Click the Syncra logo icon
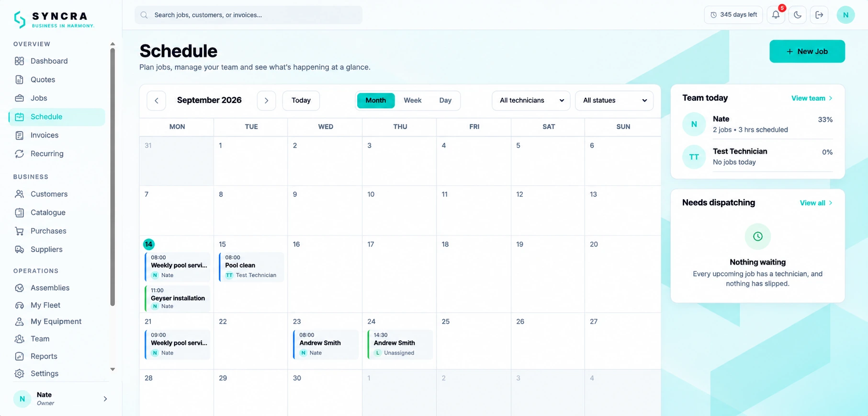The width and height of the screenshot is (868, 416). pos(20,20)
